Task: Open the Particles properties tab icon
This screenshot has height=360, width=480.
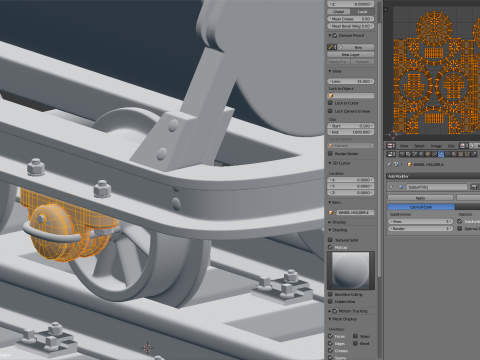Action: 467,154
